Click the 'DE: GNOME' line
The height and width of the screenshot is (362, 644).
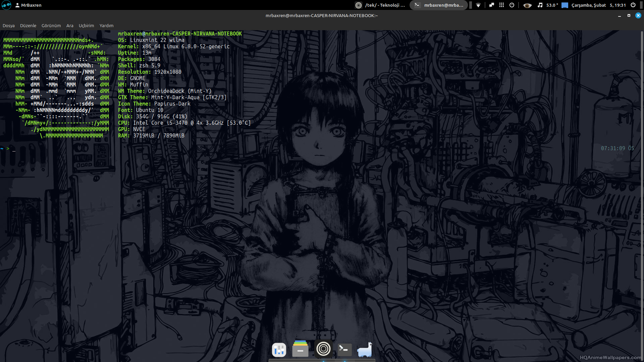(x=131, y=78)
